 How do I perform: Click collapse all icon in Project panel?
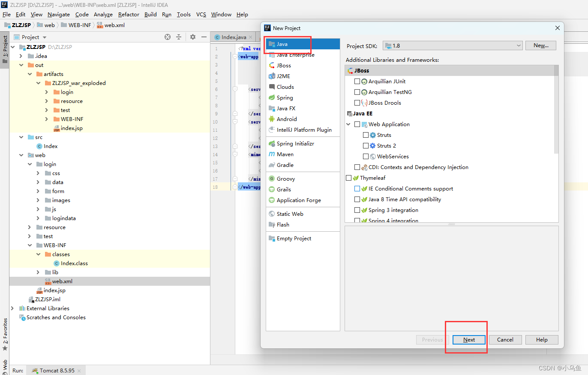coord(179,37)
